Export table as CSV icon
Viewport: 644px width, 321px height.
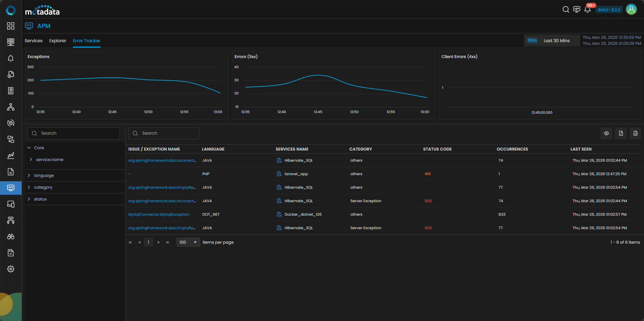coord(635,133)
